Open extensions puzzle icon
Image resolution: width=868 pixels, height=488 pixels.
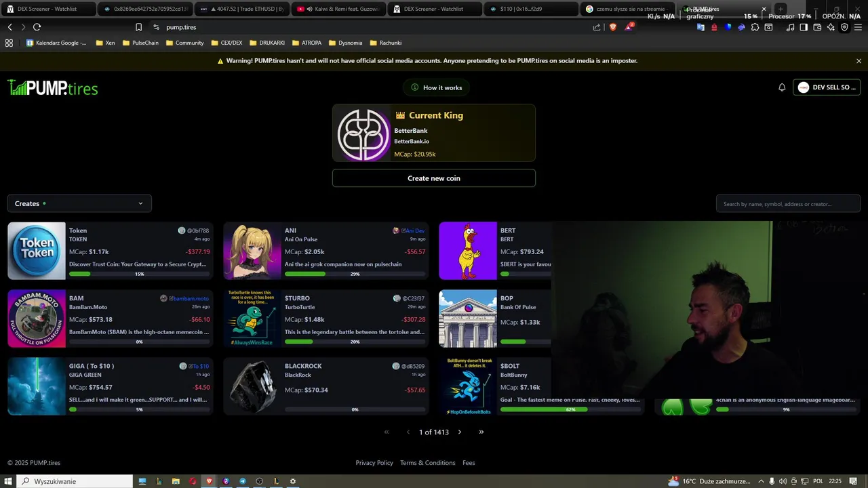pos(755,27)
